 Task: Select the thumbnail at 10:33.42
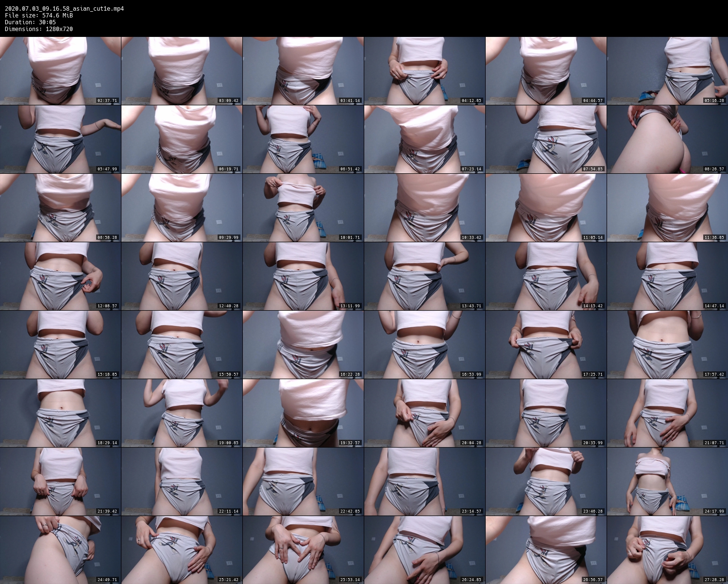point(424,208)
